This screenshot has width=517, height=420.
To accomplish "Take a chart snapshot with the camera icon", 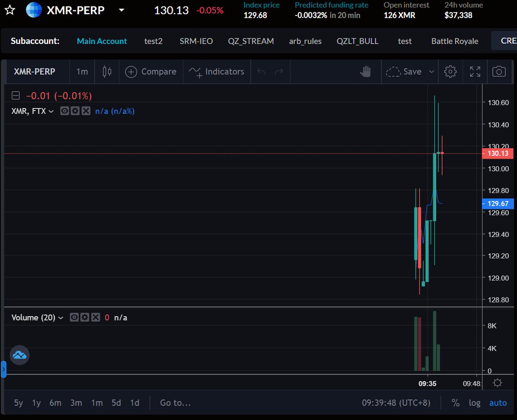I will coord(498,72).
